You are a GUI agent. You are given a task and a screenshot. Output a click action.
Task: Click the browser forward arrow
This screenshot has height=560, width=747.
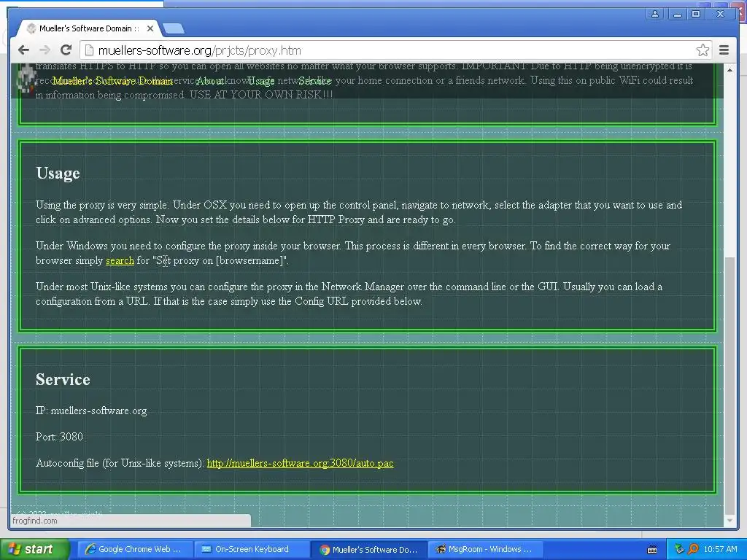(x=44, y=50)
